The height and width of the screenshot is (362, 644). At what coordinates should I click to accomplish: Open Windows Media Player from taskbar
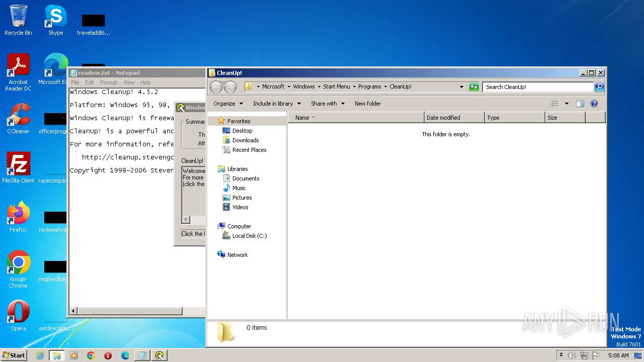74,355
